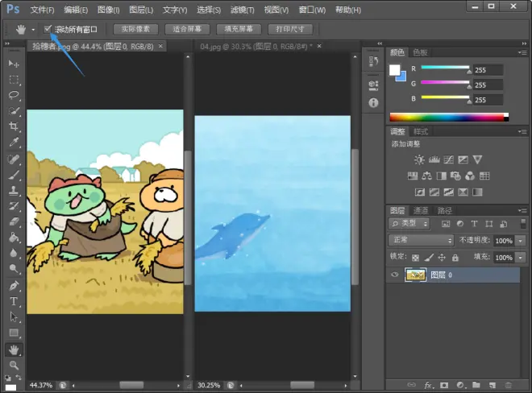Open the 文件(F) menu
The height and width of the screenshot is (393, 532).
[43, 10]
